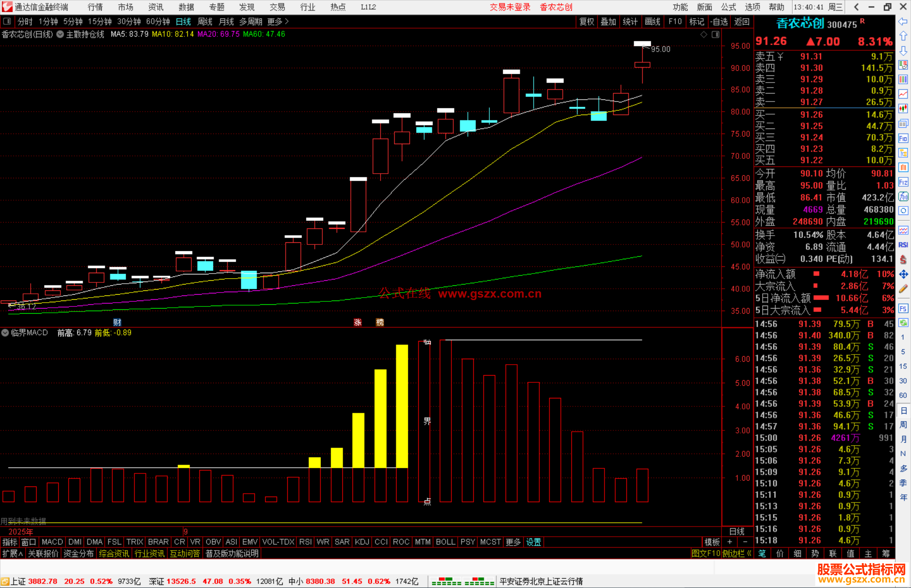The image size is (911, 588).
Task: Click the back arrow icon in the right sidebar
Action: click(x=903, y=21)
